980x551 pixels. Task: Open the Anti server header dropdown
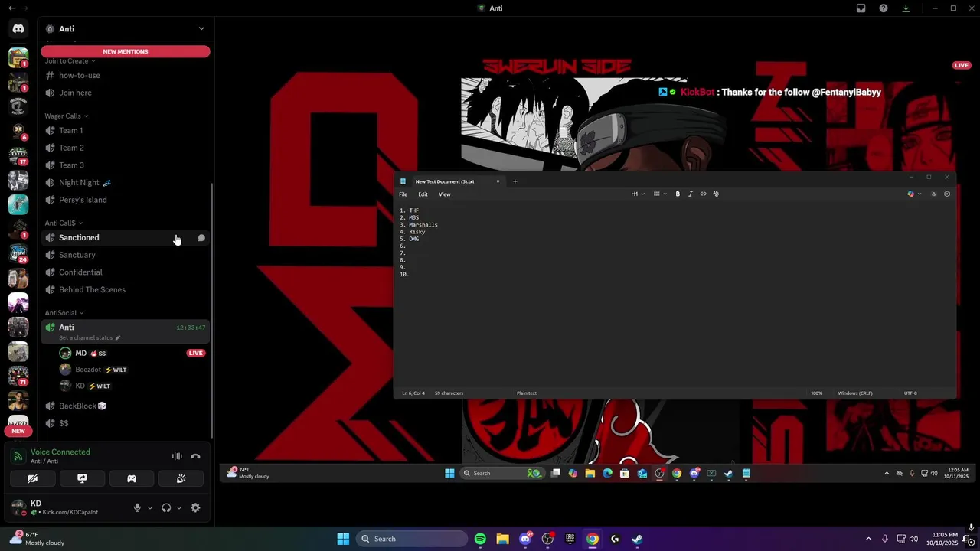tap(126, 28)
